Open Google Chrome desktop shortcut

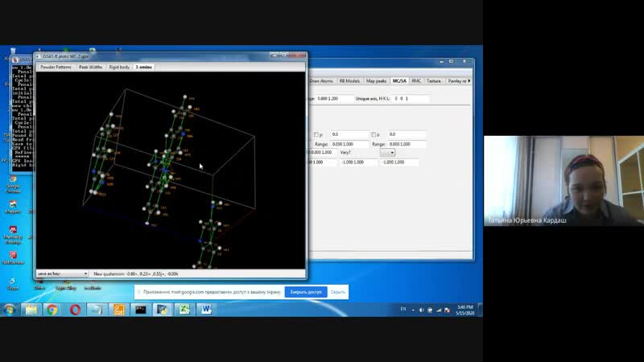coord(13,184)
